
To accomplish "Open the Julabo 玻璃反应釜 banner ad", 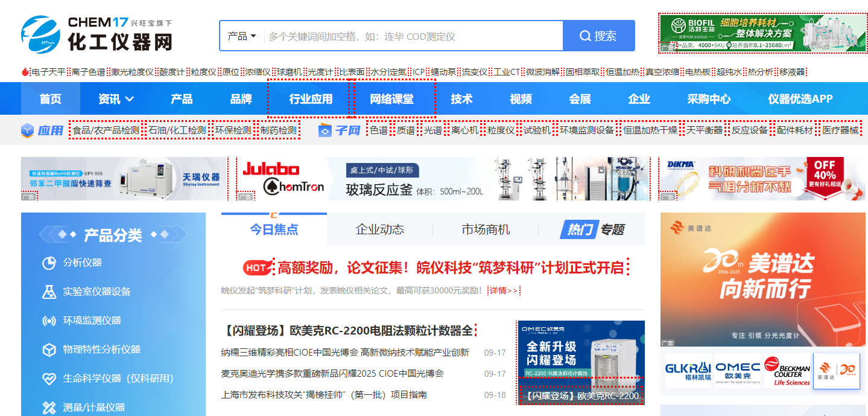I will [443, 179].
